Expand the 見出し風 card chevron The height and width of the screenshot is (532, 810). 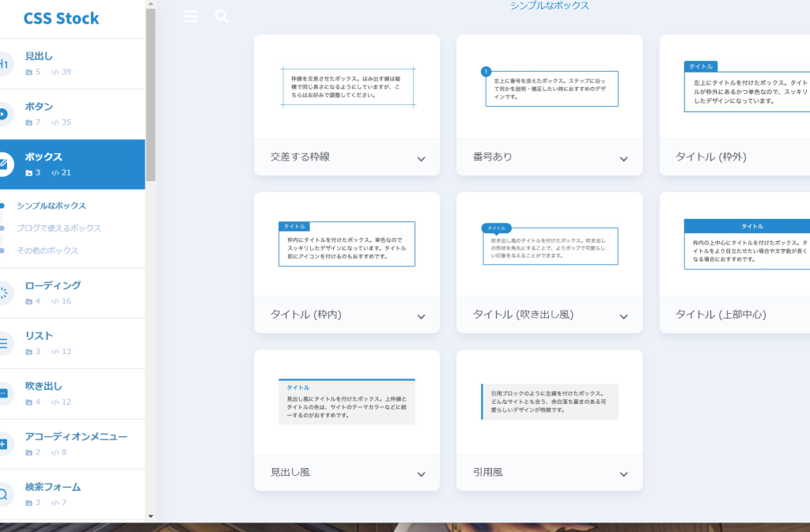click(x=421, y=474)
